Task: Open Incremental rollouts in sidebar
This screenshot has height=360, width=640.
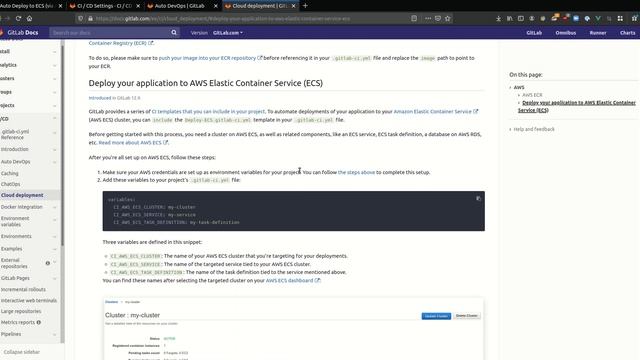Action: click(23, 289)
